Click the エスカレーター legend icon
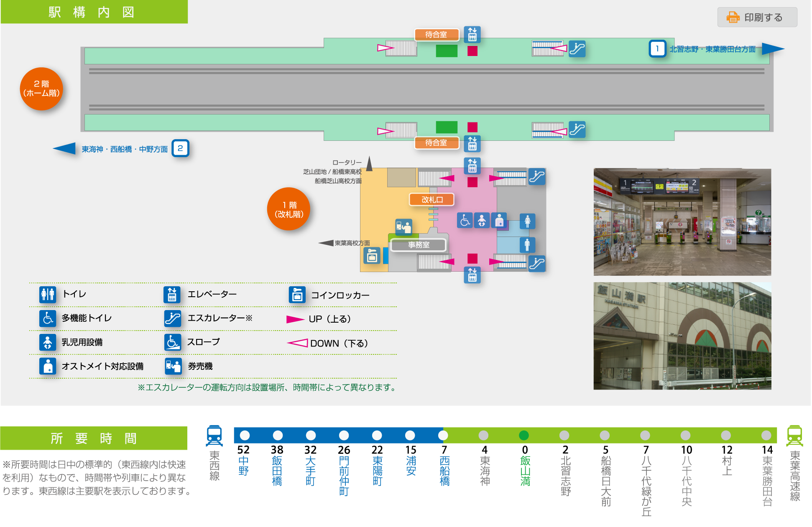 pos(173,318)
